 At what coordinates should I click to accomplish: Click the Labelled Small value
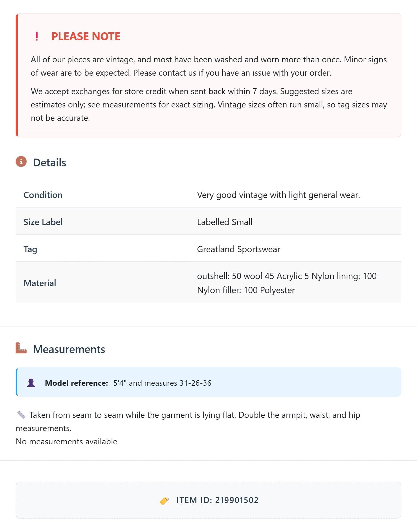[225, 222]
